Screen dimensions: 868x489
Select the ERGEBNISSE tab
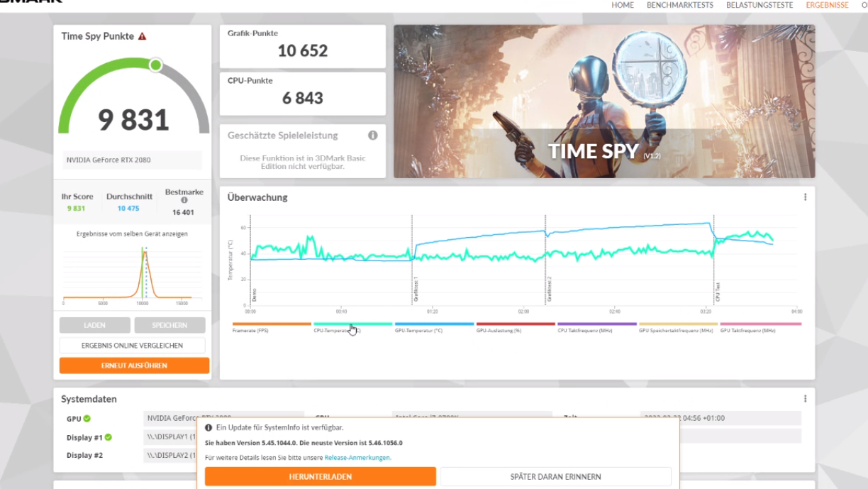tap(827, 5)
